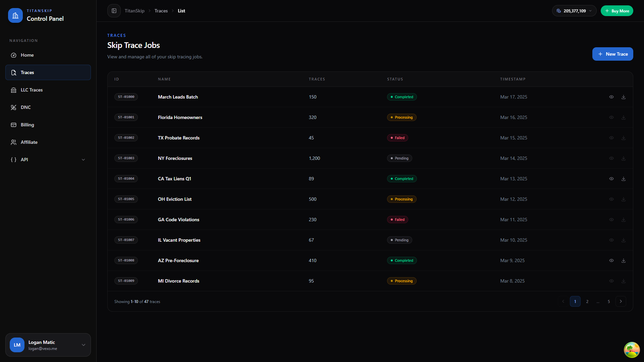Click the Status column header

395,79
